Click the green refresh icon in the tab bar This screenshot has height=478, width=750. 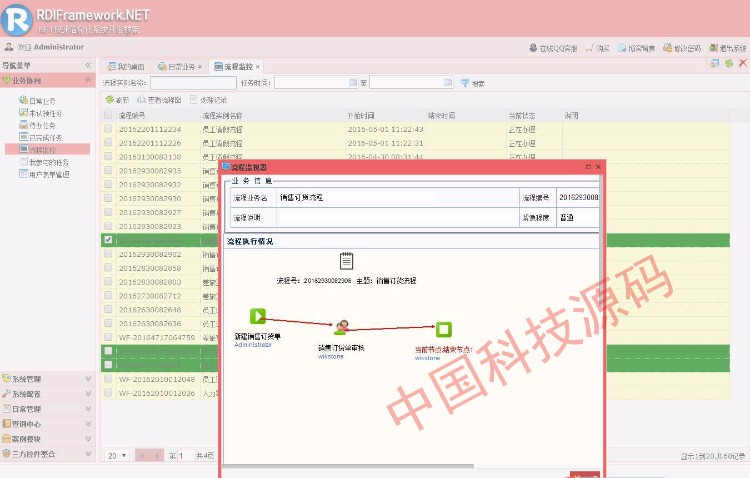(729, 63)
